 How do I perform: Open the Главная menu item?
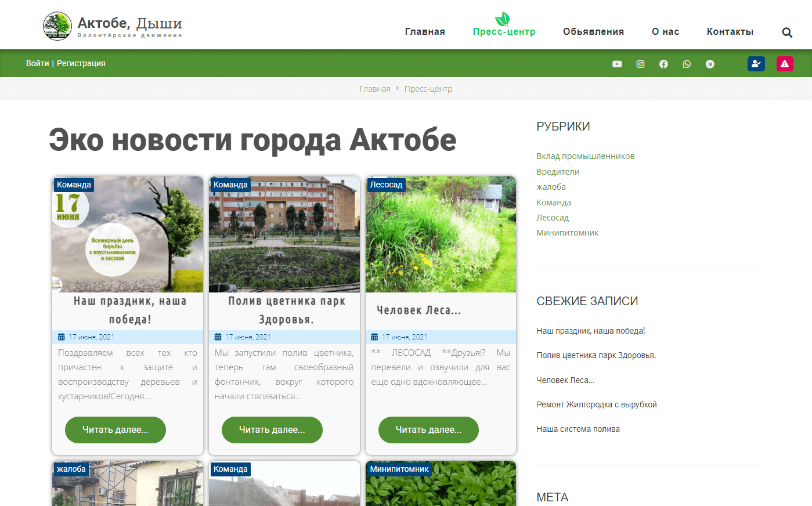coord(425,32)
